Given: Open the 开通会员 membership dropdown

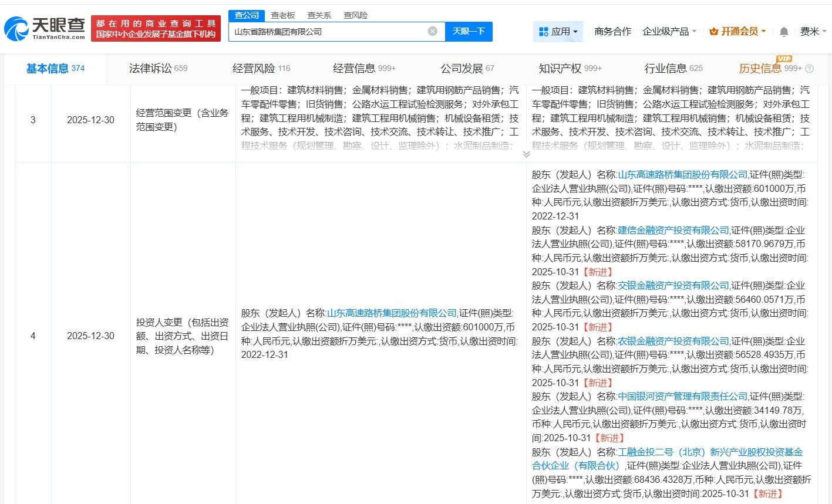Looking at the screenshot, I should coord(737,32).
